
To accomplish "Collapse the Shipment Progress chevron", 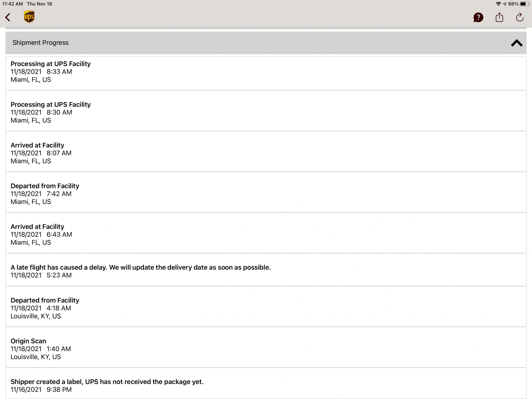I will (516, 43).
